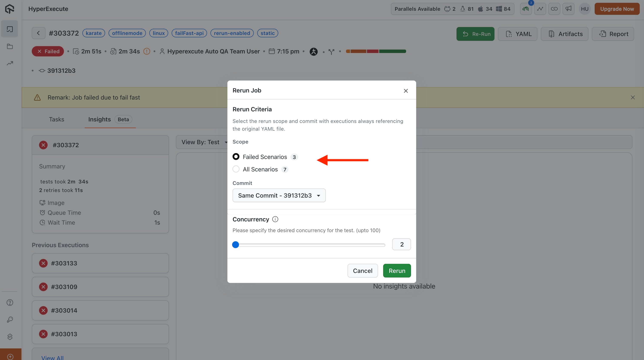The height and width of the screenshot is (360, 644).
Task: Select the Failed Scenarios radio option
Action: coord(236,156)
